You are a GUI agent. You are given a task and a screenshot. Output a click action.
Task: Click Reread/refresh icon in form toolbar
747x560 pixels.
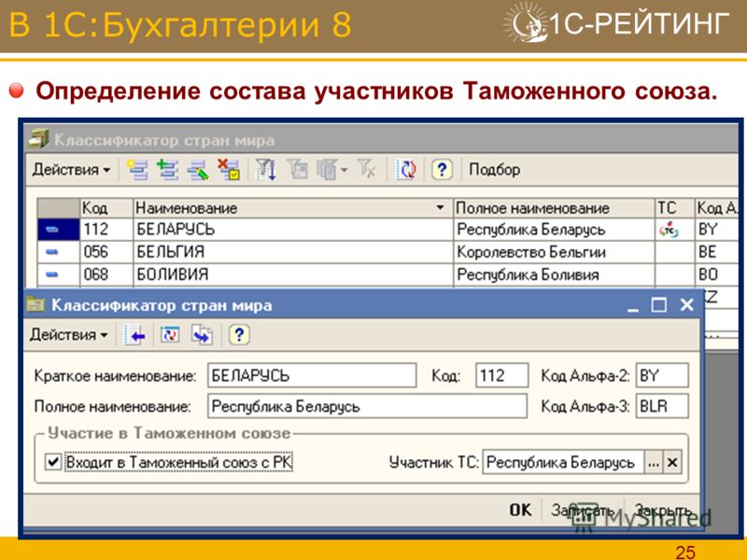(x=170, y=335)
